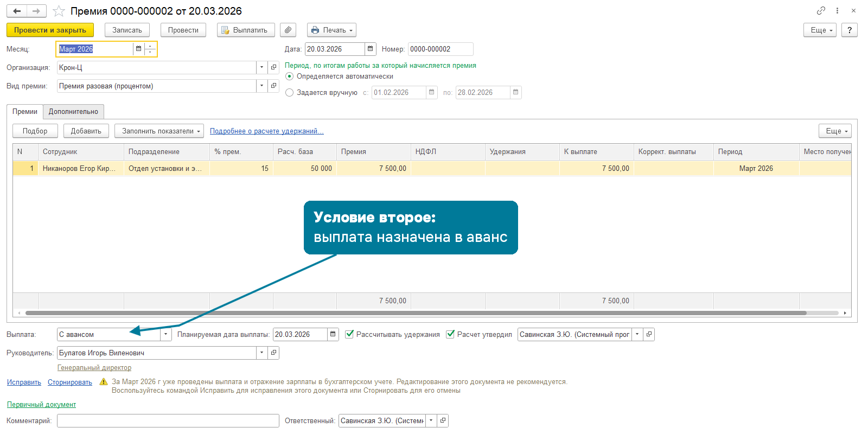Switch to the Премии tab

(25, 112)
